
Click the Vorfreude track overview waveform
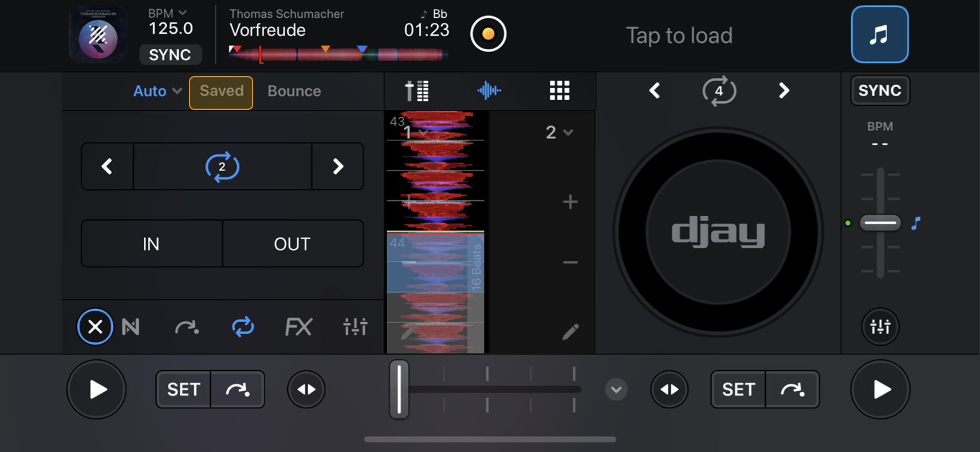click(338, 54)
